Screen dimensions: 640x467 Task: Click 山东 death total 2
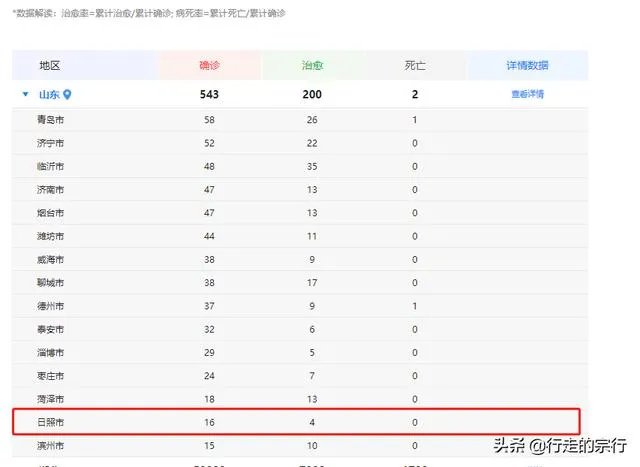pyautogui.click(x=415, y=95)
